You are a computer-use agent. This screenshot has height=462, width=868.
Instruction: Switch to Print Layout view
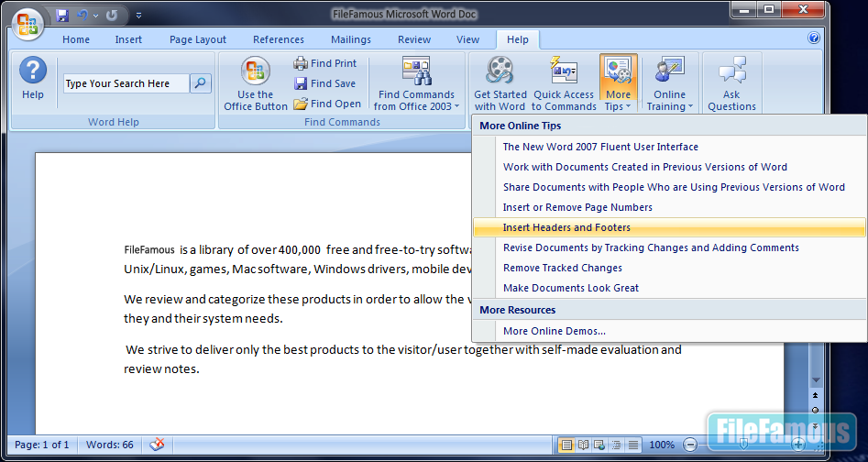[x=566, y=445]
